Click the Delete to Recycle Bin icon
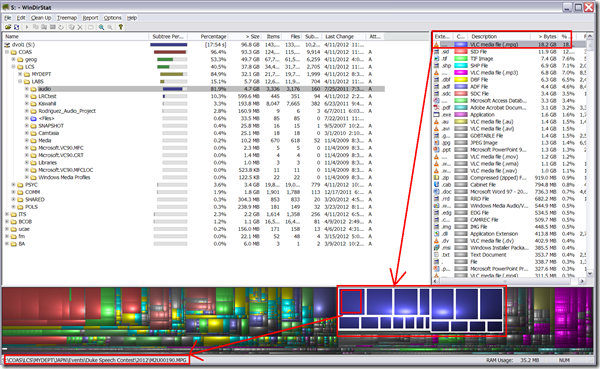 (72, 27)
